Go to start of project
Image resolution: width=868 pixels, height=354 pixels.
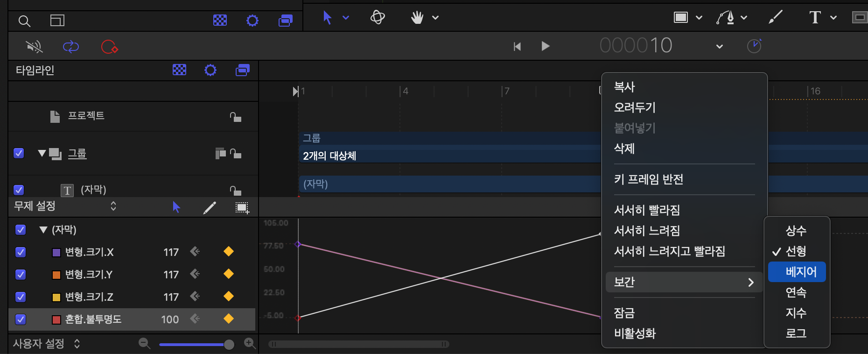click(517, 46)
